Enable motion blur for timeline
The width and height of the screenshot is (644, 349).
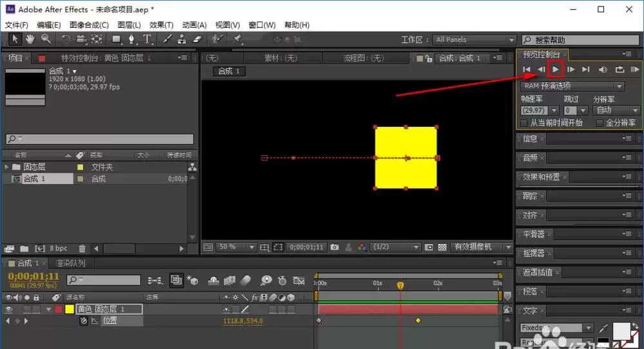[245, 281]
